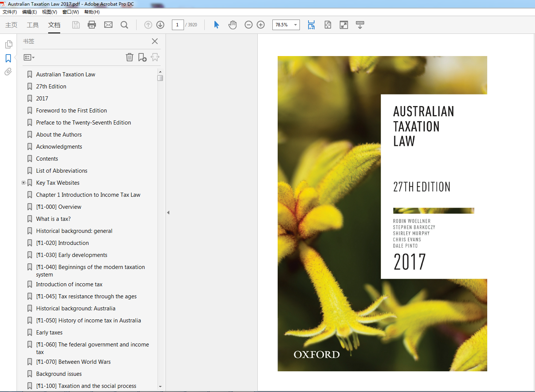This screenshot has height=392, width=535.
Task: Select 'Historical background: Australia' bookmark
Action: [x=76, y=308]
